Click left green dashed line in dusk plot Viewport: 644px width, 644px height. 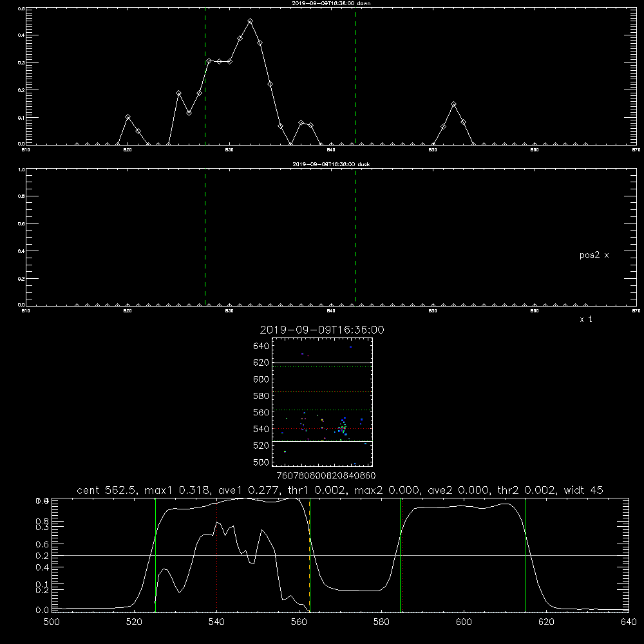(205, 237)
